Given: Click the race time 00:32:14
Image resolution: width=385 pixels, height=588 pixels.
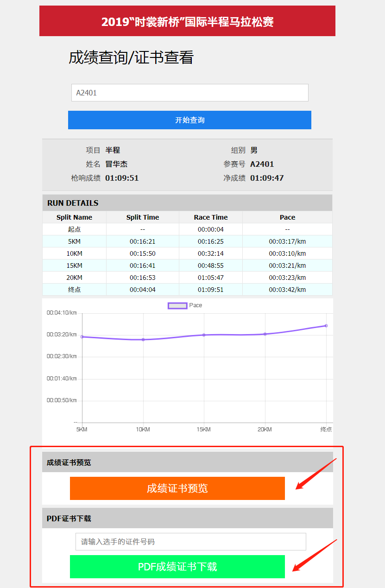Looking at the screenshot, I should (211, 253).
